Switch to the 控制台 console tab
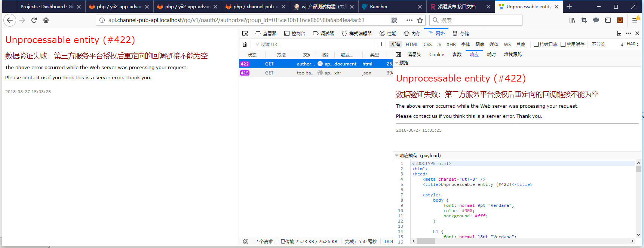This screenshot has height=248, width=644. [295, 33]
